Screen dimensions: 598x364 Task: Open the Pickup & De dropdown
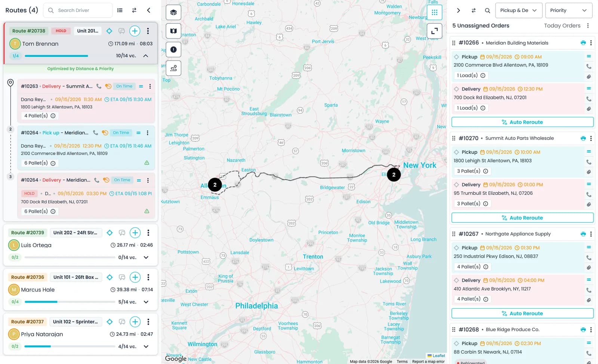[518, 10]
